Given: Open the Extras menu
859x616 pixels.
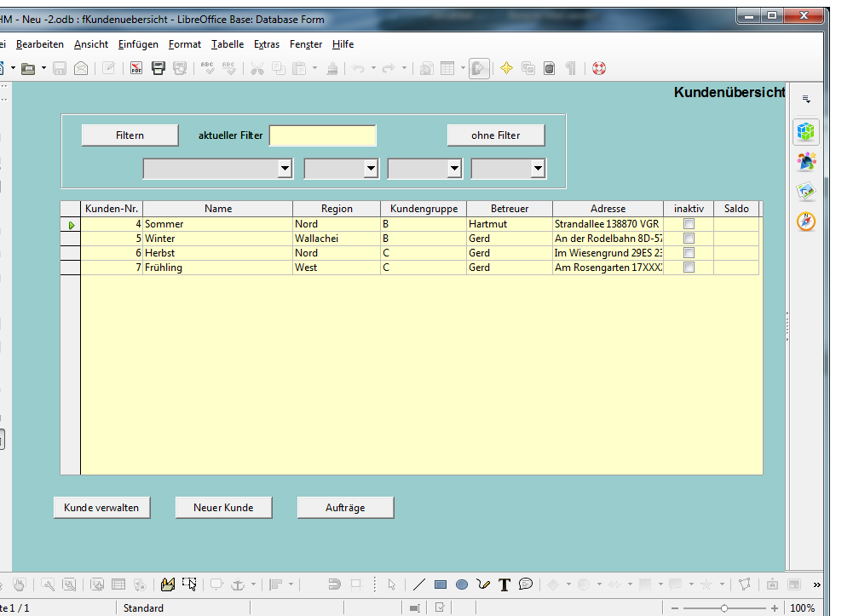Looking at the screenshot, I should coord(267,44).
